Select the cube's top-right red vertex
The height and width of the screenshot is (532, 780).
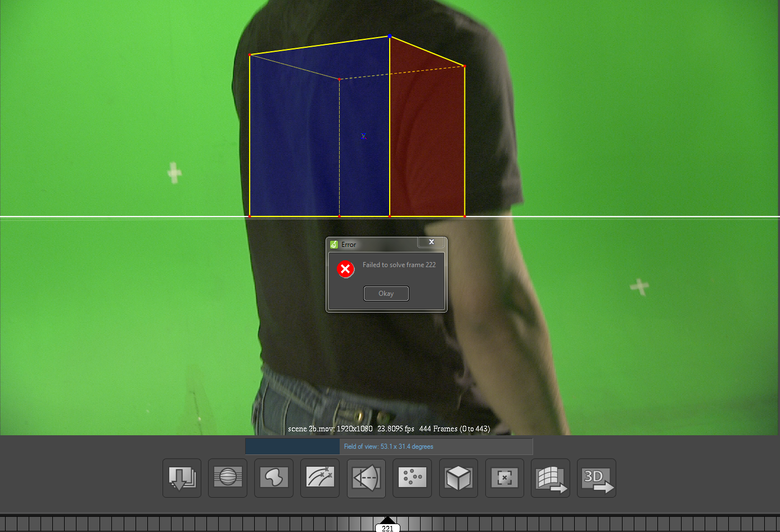[x=465, y=66]
